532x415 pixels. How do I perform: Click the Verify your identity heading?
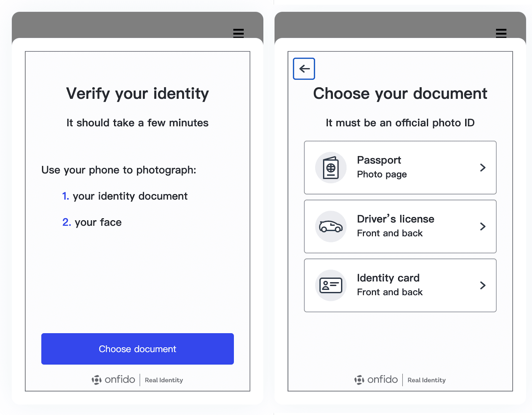(137, 94)
